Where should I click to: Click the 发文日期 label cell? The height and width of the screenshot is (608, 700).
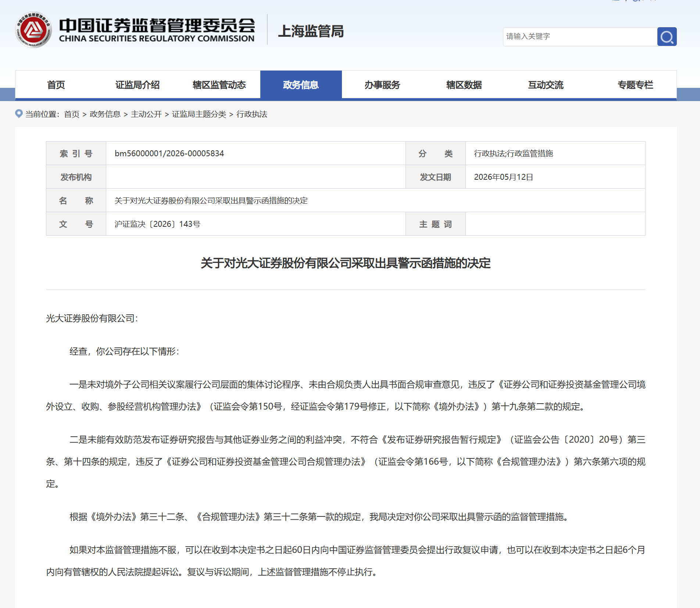tap(436, 177)
